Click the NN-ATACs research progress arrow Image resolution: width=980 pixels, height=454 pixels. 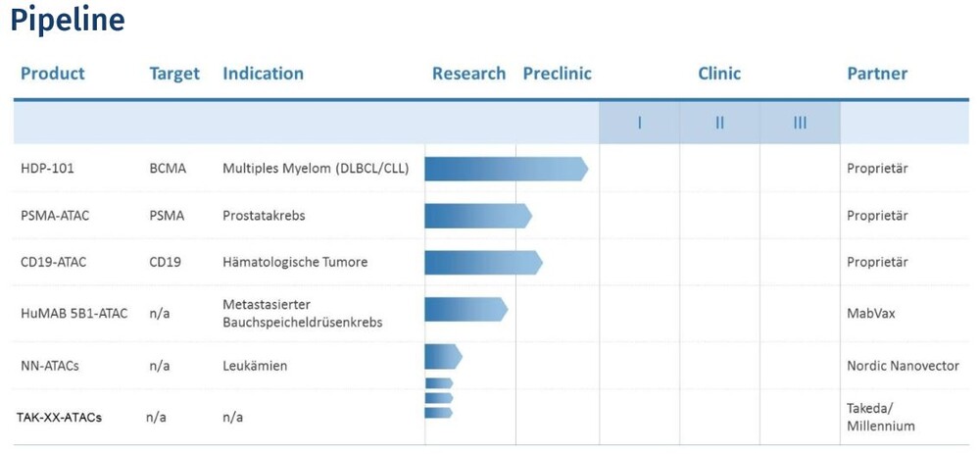point(443,357)
